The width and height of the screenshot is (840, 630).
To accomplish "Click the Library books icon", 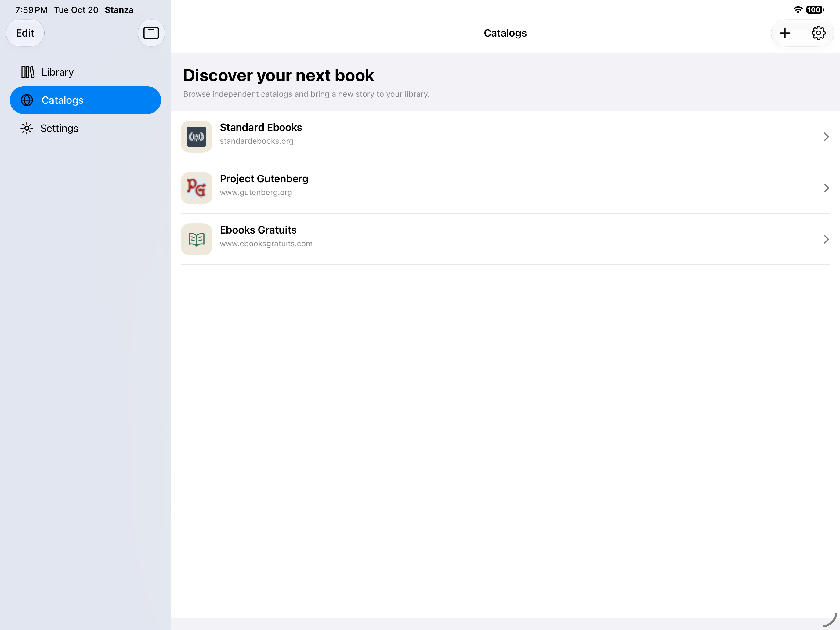I will tap(28, 72).
